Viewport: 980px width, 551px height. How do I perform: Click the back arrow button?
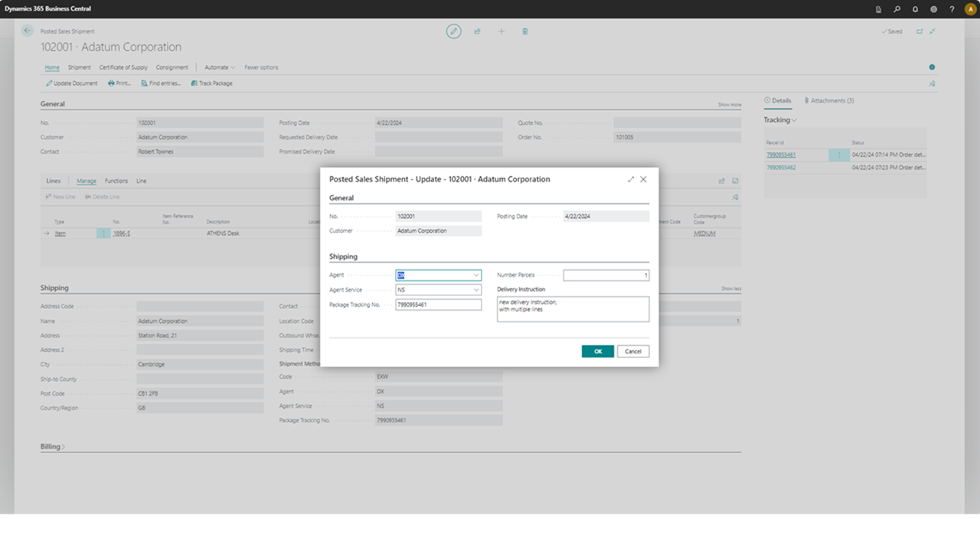tap(28, 31)
